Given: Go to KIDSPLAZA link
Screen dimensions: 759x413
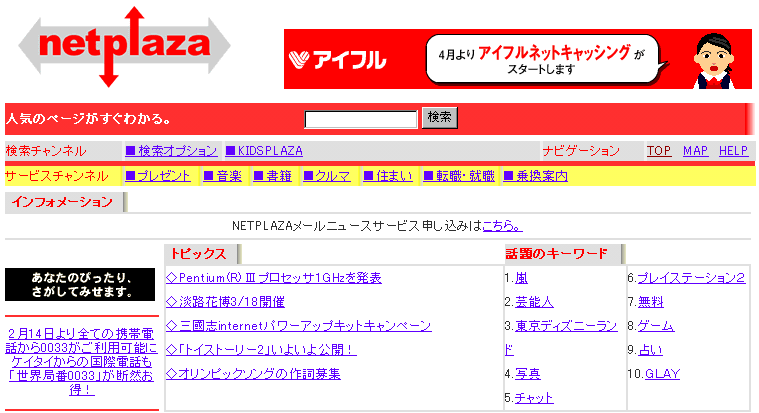Looking at the screenshot, I should pyautogui.click(x=264, y=151).
